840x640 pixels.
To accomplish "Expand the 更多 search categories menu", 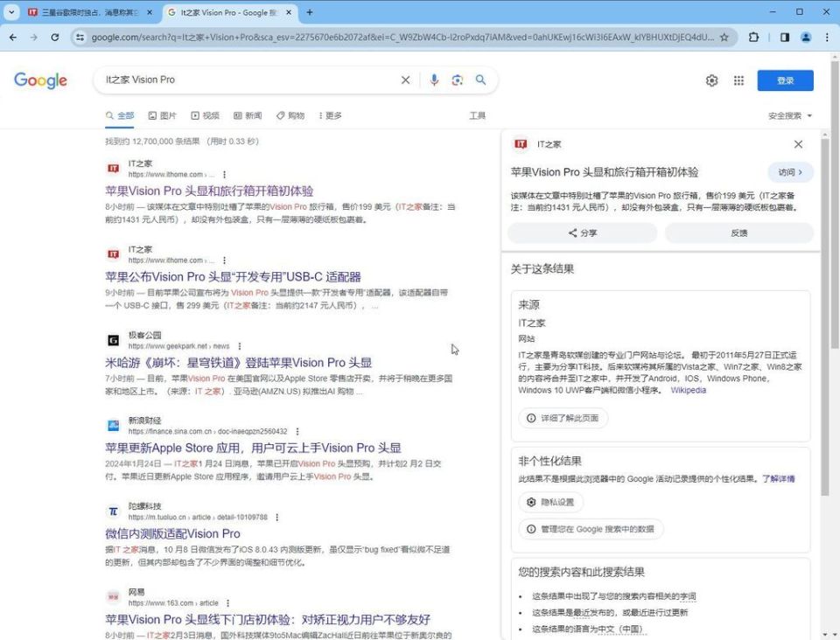I will click(330, 115).
